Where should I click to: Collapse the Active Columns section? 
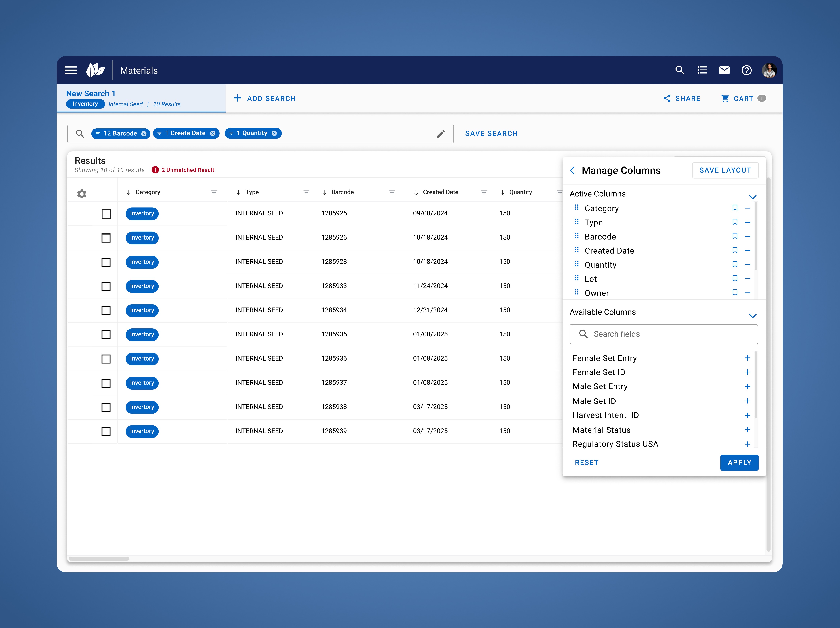coord(753,197)
